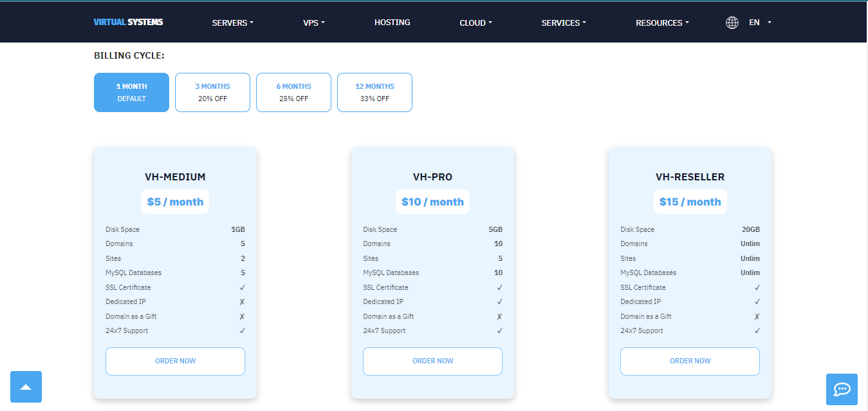The height and width of the screenshot is (411, 868).
Task: Select the 12 Months 33% off cycle
Action: 374,92
